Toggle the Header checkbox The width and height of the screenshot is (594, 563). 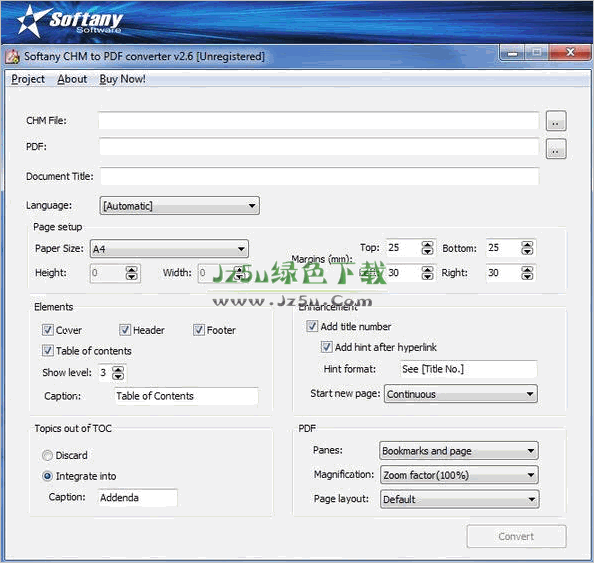click(125, 330)
